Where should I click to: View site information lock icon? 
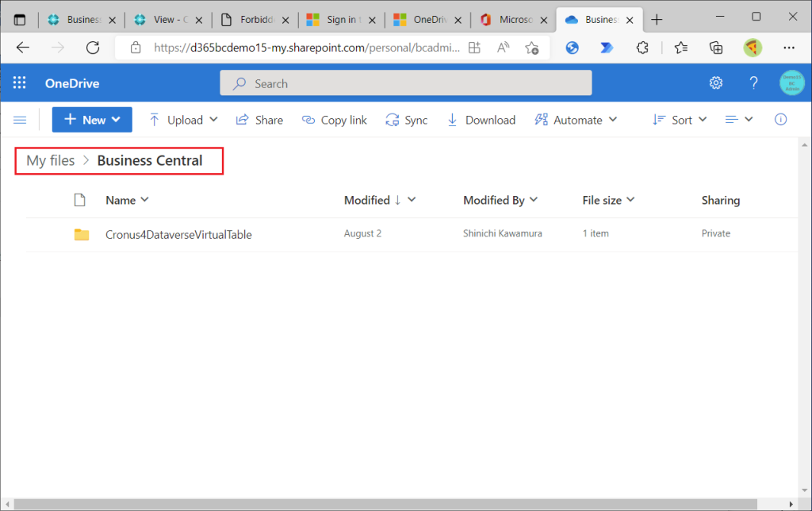[136, 48]
